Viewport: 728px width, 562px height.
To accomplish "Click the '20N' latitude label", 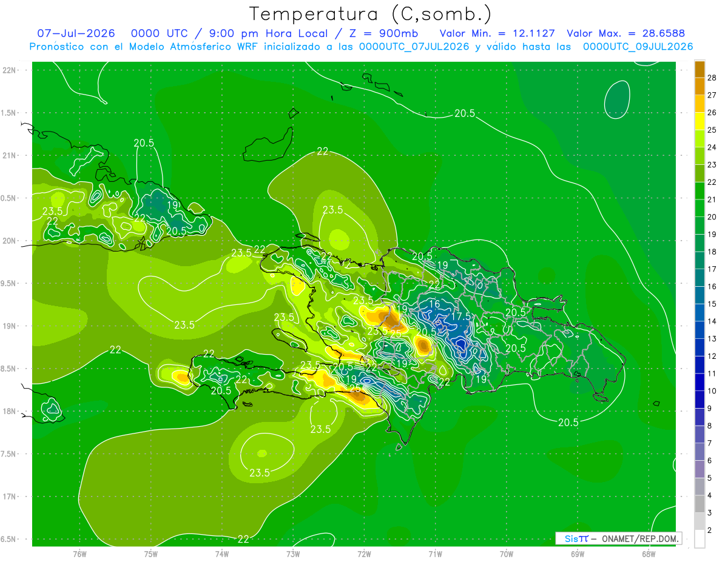I will point(10,241).
